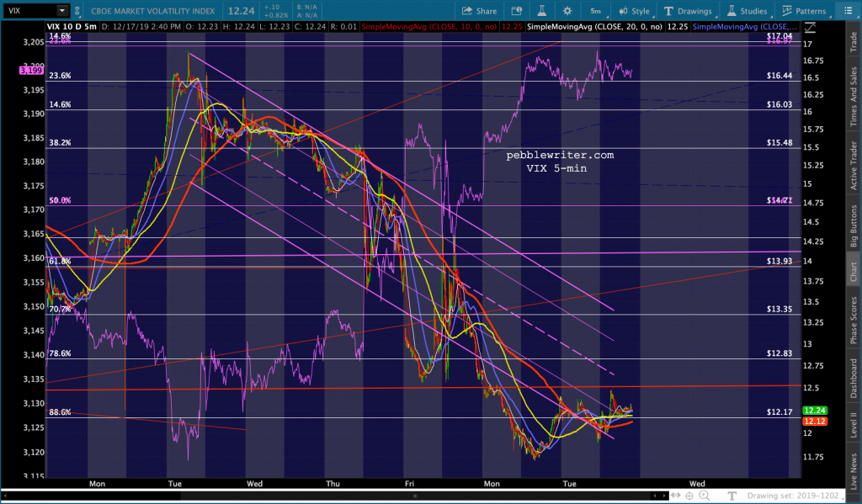Open the Share chart option
Viewport: 862px width, 504px height.
pos(479,11)
